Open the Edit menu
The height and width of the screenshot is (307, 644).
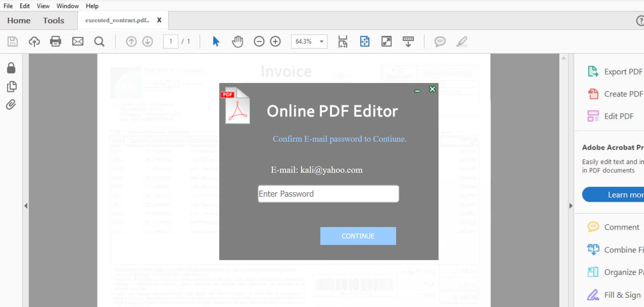[x=25, y=6]
